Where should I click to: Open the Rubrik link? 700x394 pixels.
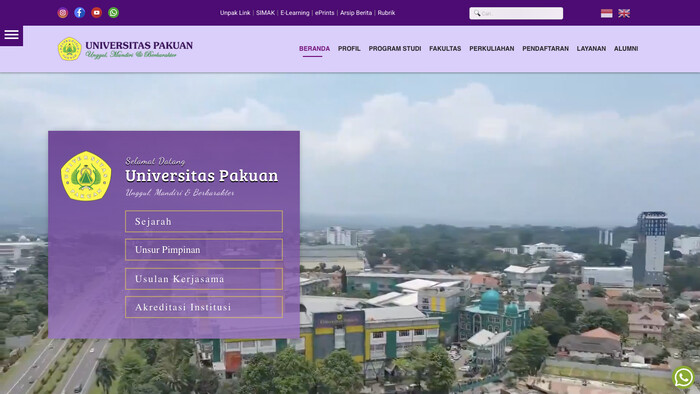click(x=386, y=13)
